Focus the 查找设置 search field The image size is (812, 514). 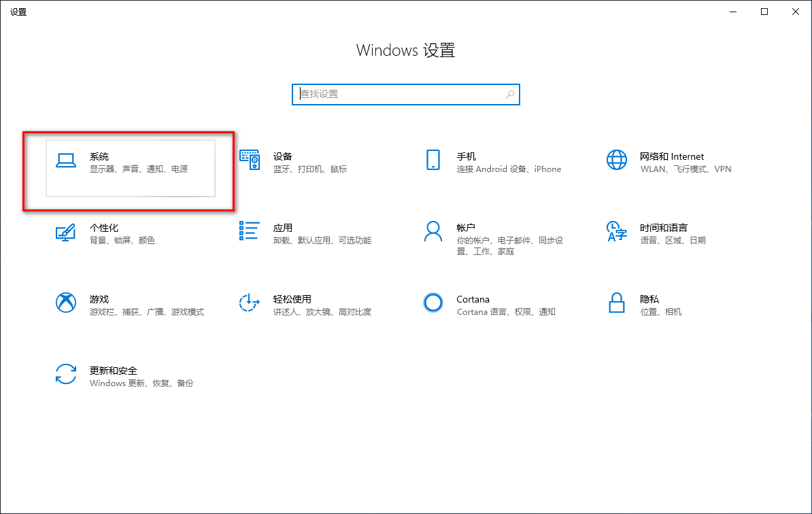[406, 95]
